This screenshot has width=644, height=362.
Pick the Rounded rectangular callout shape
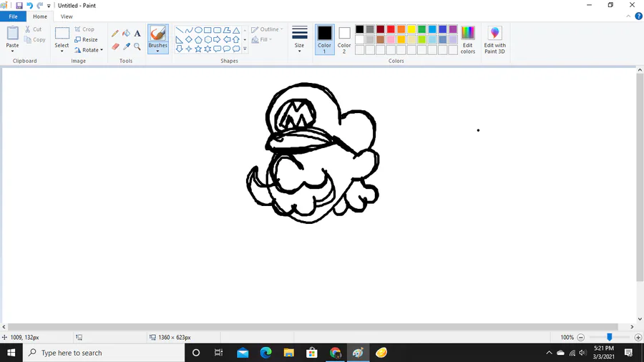pyautogui.click(x=218, y=49)
